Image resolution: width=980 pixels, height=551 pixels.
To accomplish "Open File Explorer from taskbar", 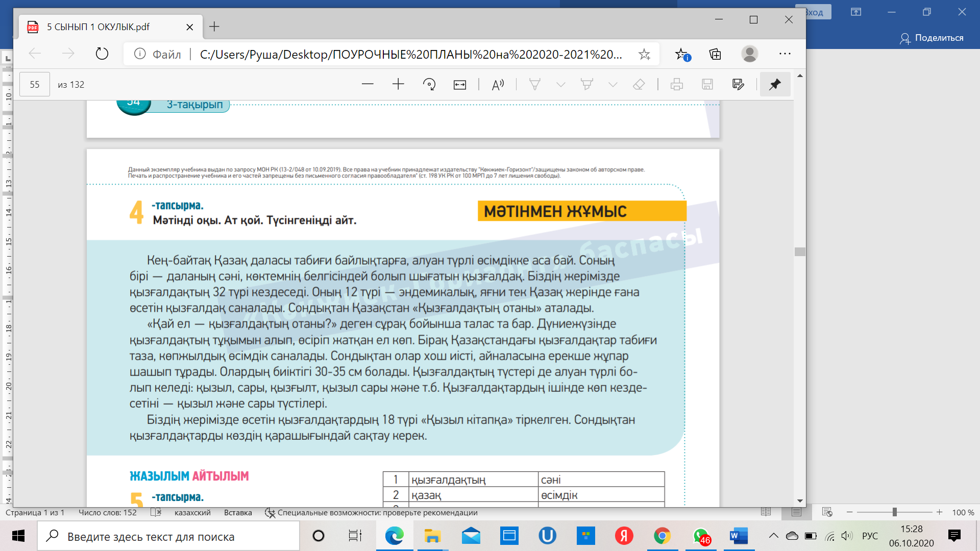I will (x=432, y=536).
